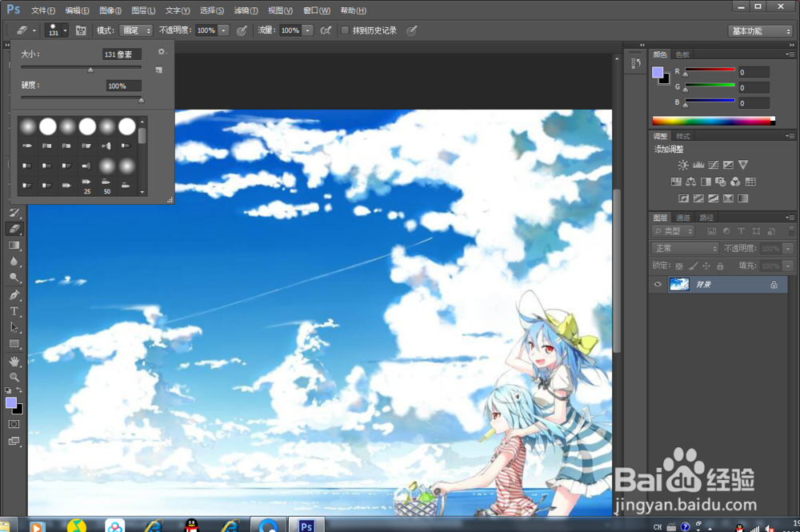800x532 pixels.
Task: Switch to 样式 tab
Action: pyautogui.click(x=682, y=136)
